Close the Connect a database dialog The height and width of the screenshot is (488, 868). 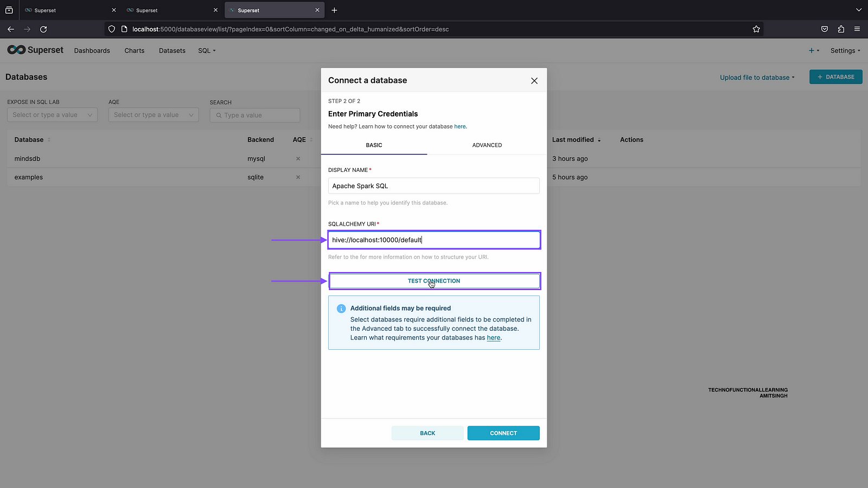click(534, 81)
